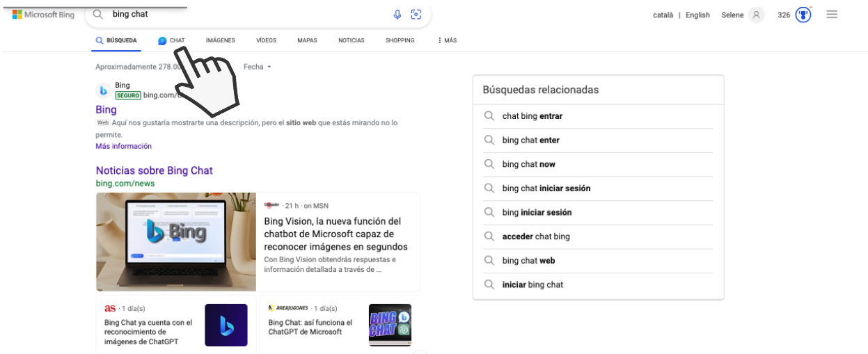Image resolution: width=868 pixels, height=354 pixels.
Task: Open the hamburger settings menu
Action: 832,14
